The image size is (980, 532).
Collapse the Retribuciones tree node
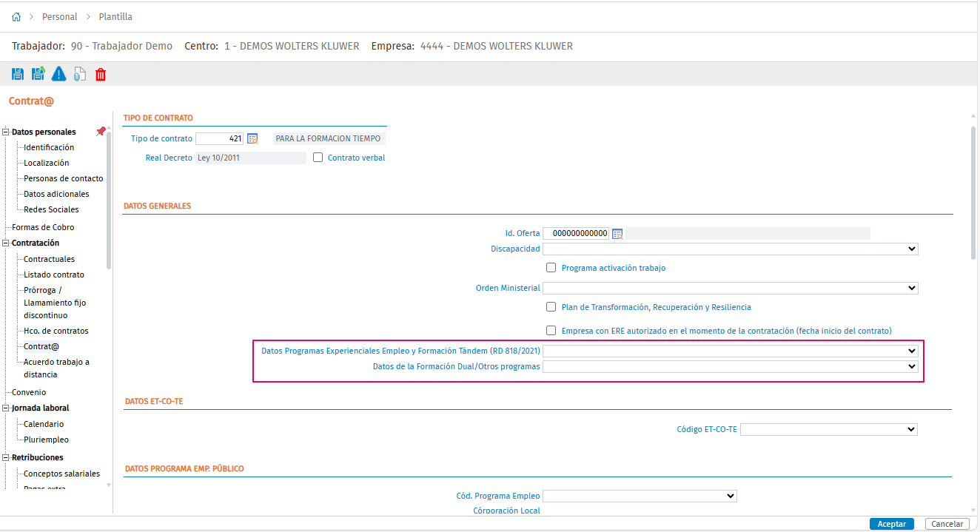(7, 458)
